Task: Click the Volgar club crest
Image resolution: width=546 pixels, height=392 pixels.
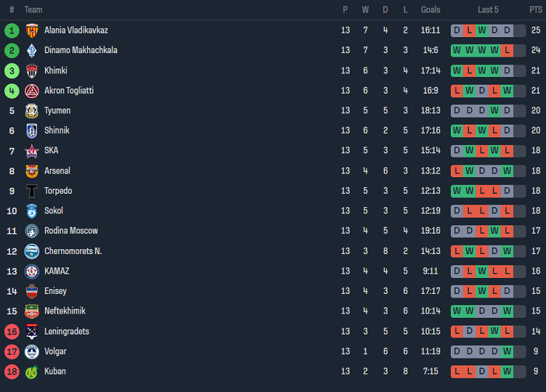Action: tap(31, 351)
